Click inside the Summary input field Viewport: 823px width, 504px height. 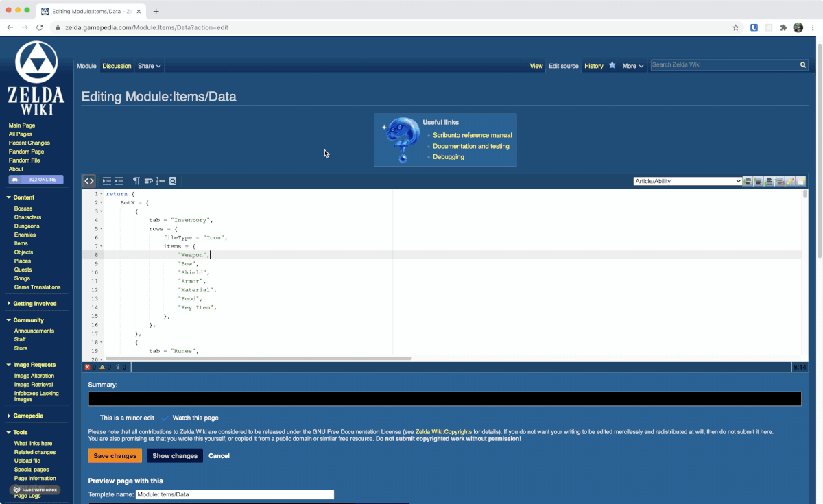pos(444,398)
